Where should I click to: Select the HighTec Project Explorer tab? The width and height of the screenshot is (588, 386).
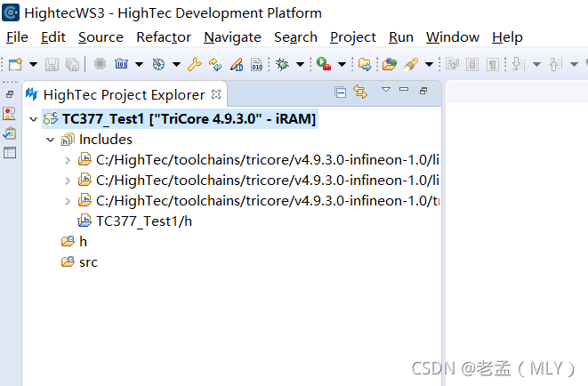click(x=124, y=95)
